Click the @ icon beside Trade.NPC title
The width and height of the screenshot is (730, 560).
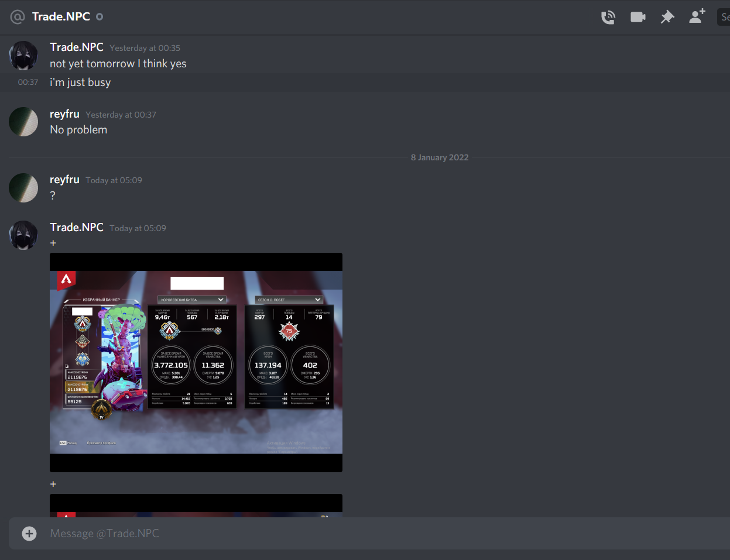[18, 17]
